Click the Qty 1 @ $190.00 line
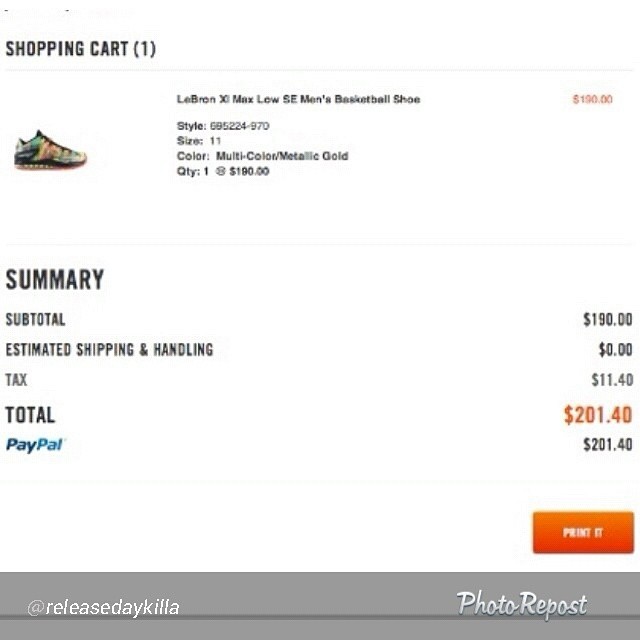 (223, 171)
